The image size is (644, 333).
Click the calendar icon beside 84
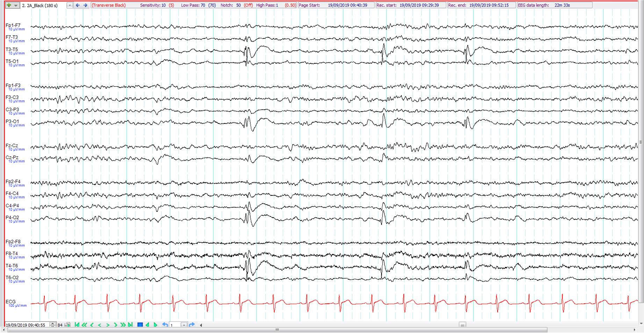pos(67,325)
